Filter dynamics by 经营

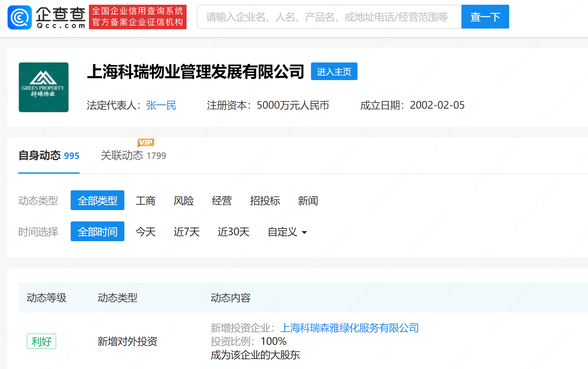coord(222,201)
